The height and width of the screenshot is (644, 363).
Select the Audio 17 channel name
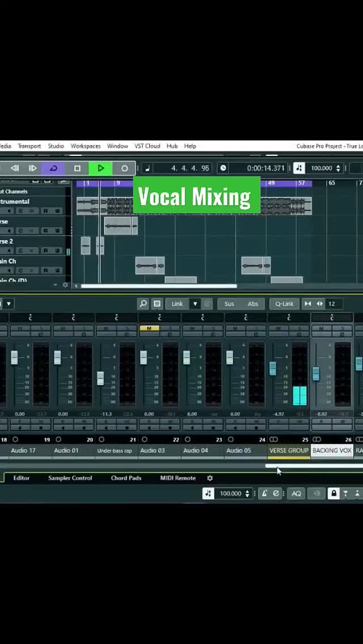click(x=23, y=451)
